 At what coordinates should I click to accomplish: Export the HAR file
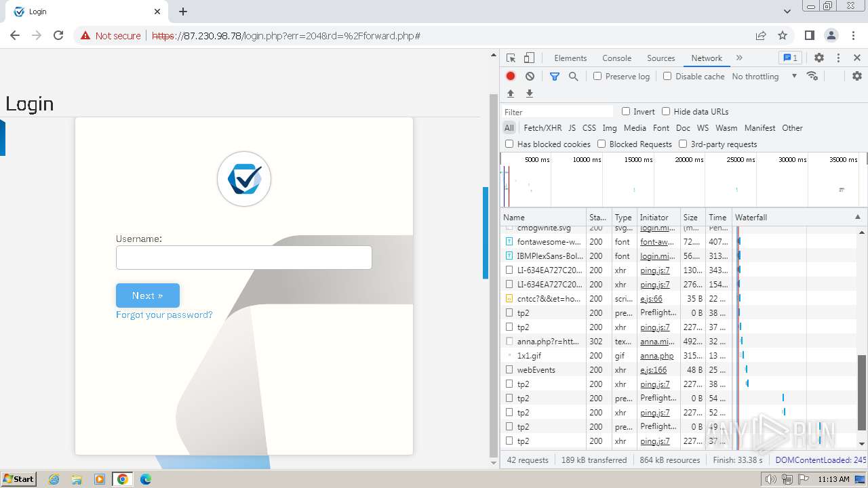[530, 94]
